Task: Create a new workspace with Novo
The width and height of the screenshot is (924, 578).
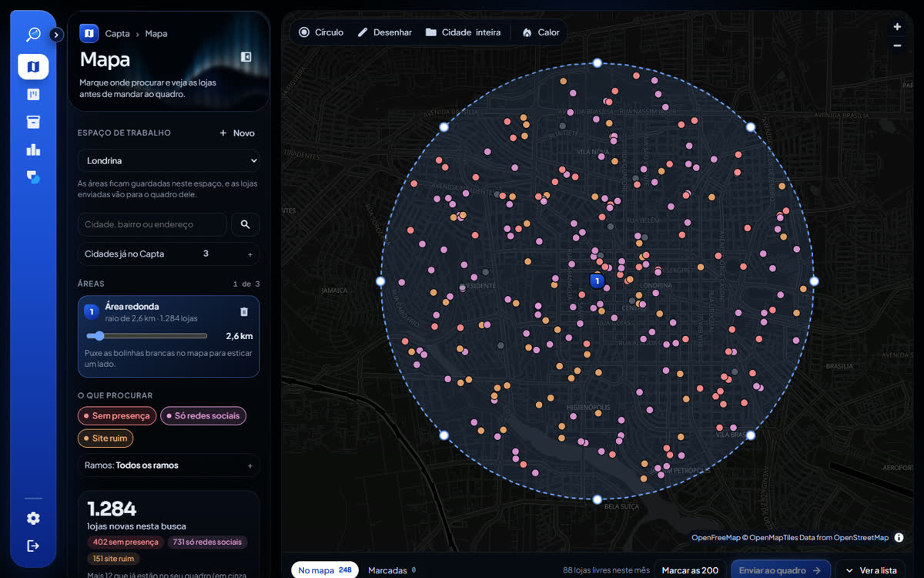Action: coord(237,133)
